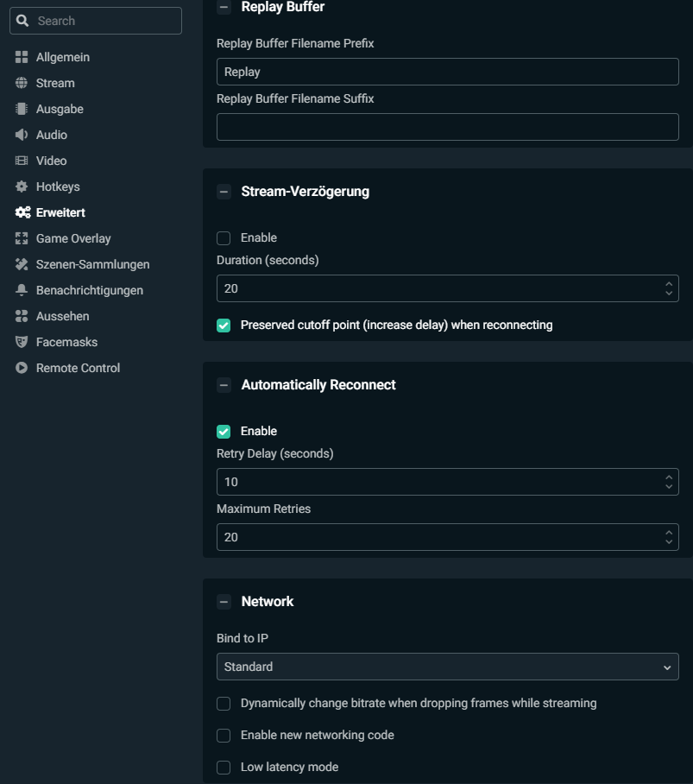This screenshot has height=784, width=693.
Task: Click the Video film icon
Action: [x=22, y=161]
